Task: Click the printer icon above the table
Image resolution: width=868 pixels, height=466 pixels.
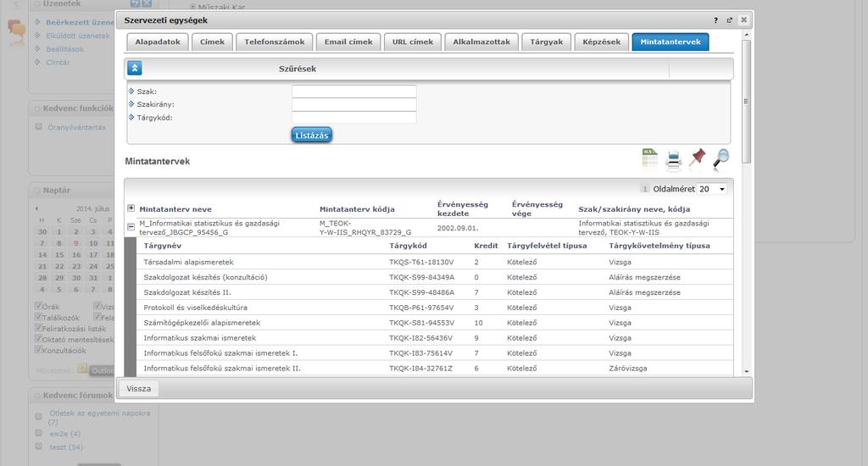Action: click(674, 159)
